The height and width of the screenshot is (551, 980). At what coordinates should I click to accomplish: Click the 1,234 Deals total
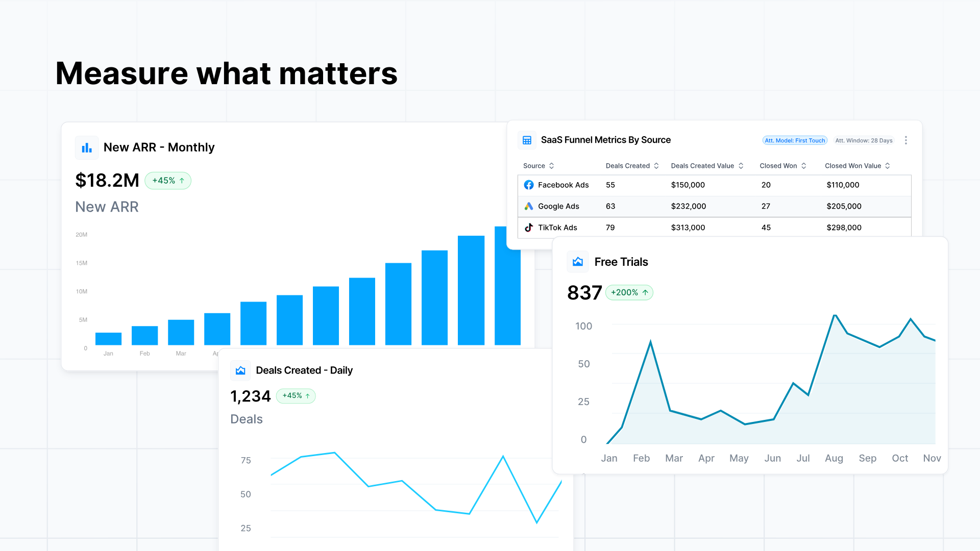251,396
